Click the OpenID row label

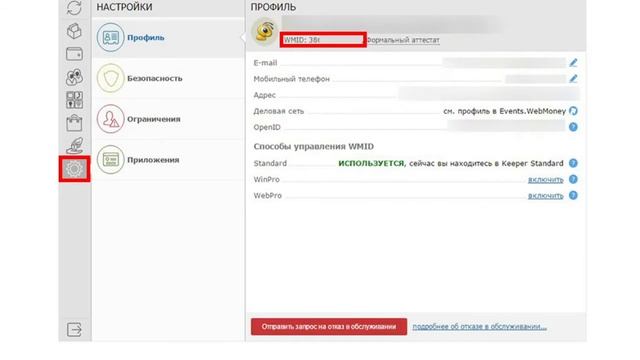pyautogui.click(x=267, y=127)
